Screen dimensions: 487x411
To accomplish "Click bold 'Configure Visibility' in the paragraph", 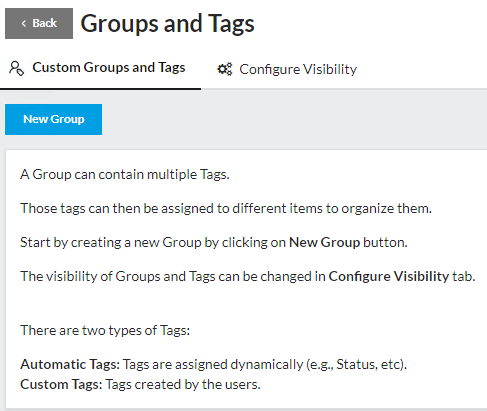I will tap(389, 276).
